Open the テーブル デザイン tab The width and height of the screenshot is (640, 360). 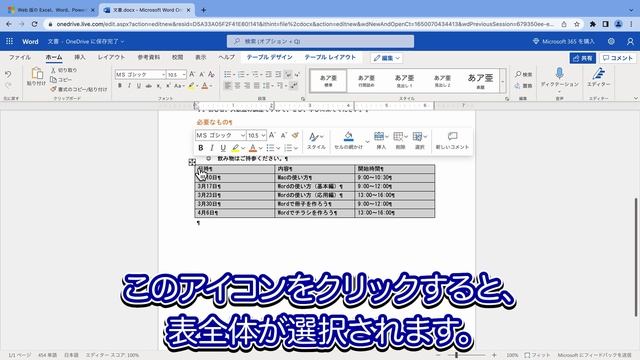[x=269, y=58]
